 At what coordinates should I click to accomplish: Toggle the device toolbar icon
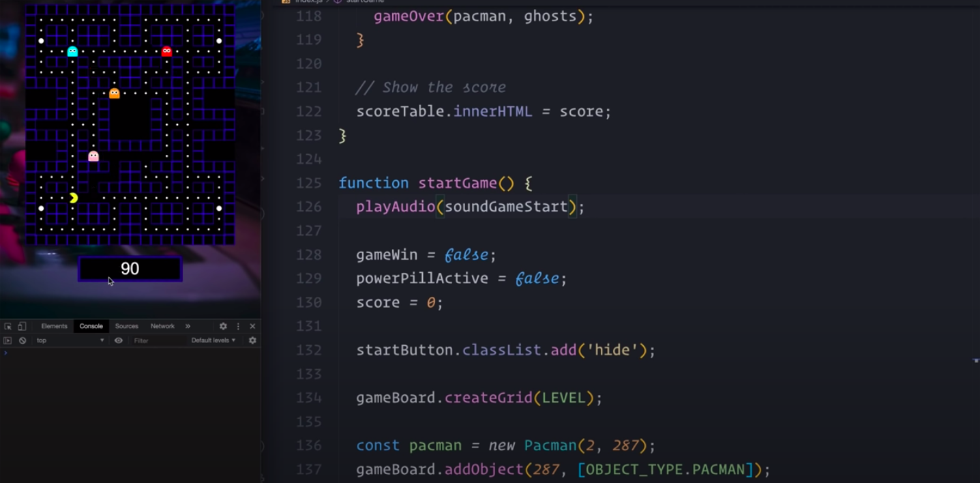point(22,327)
